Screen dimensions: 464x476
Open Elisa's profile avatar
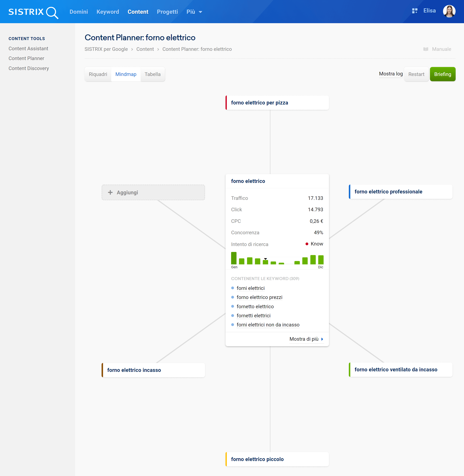449,11
